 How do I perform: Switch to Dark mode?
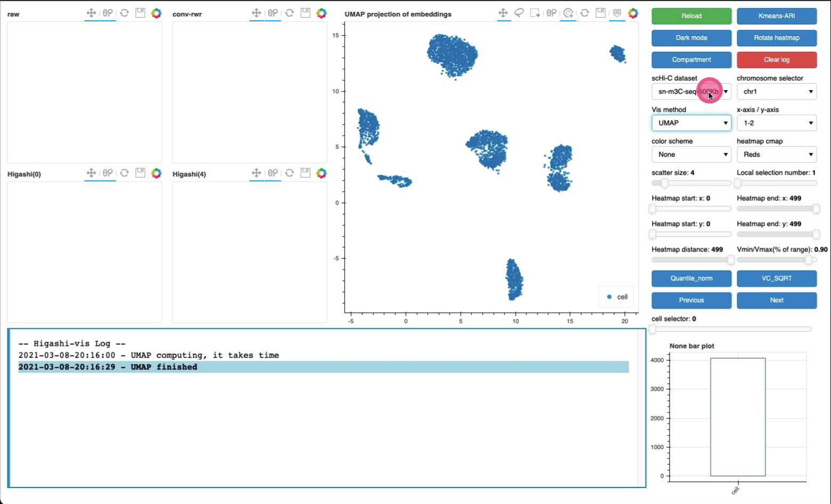pyautogui.click(x=691, y=38)
